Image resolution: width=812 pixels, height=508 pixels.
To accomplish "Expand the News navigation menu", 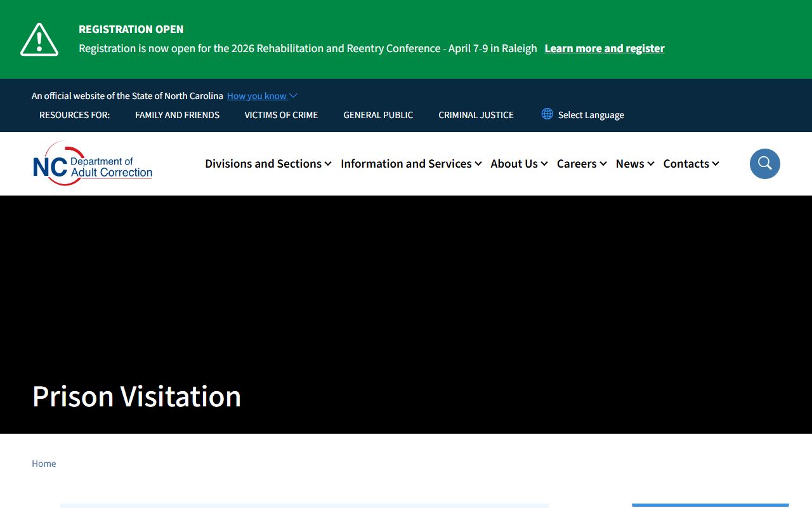I will click(634, 164).
